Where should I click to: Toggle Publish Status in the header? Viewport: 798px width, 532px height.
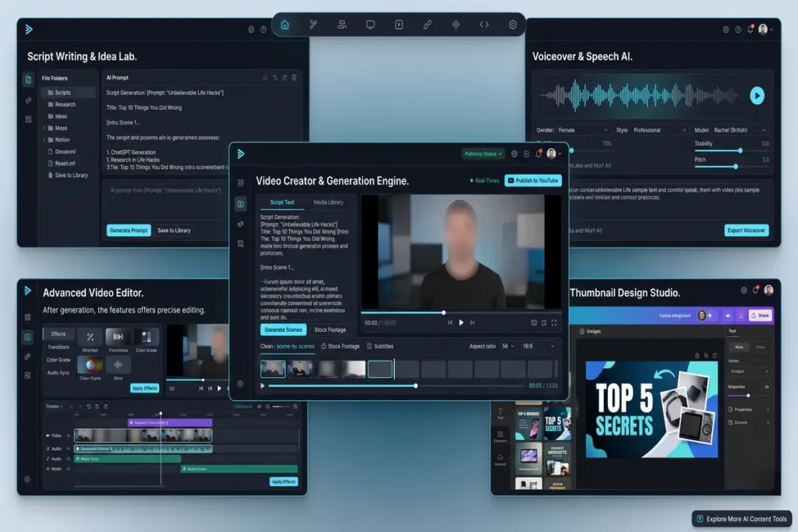tap(482, 153)
